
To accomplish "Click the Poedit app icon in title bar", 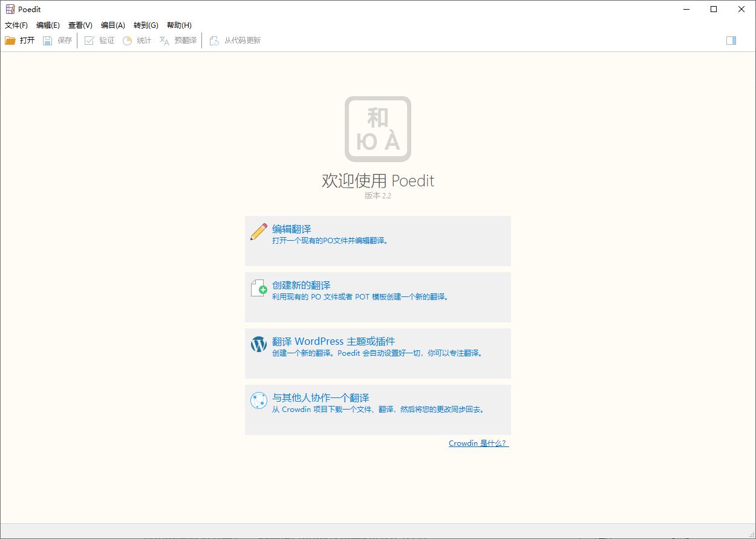I will (10, 9).
